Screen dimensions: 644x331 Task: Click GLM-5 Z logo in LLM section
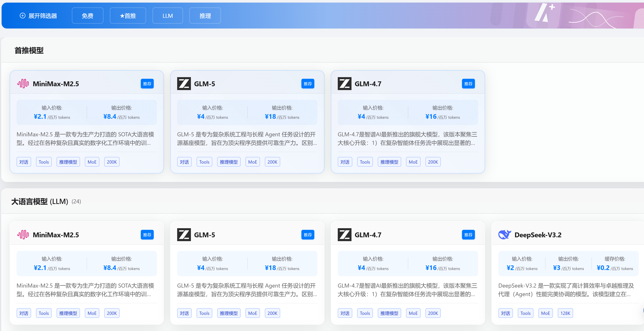184,234
